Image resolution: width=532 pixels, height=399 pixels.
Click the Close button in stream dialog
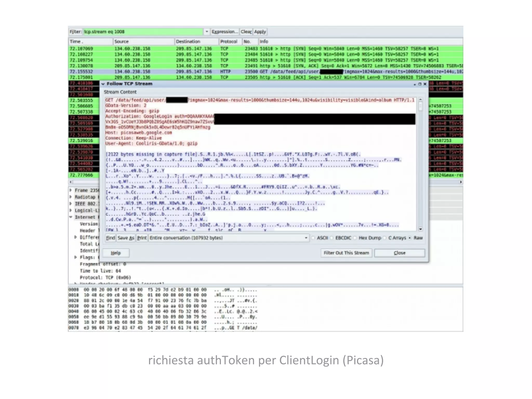400,253
